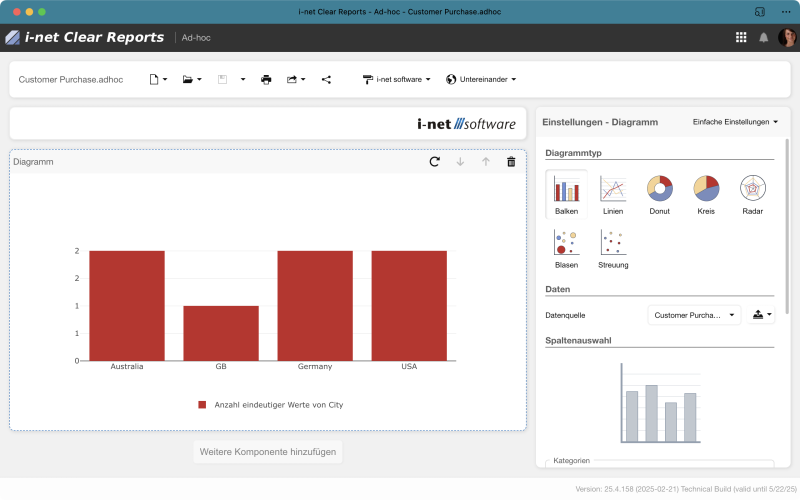800x500 pixels.
Task: Click the user profile avatar
Action: coord(787,37)
